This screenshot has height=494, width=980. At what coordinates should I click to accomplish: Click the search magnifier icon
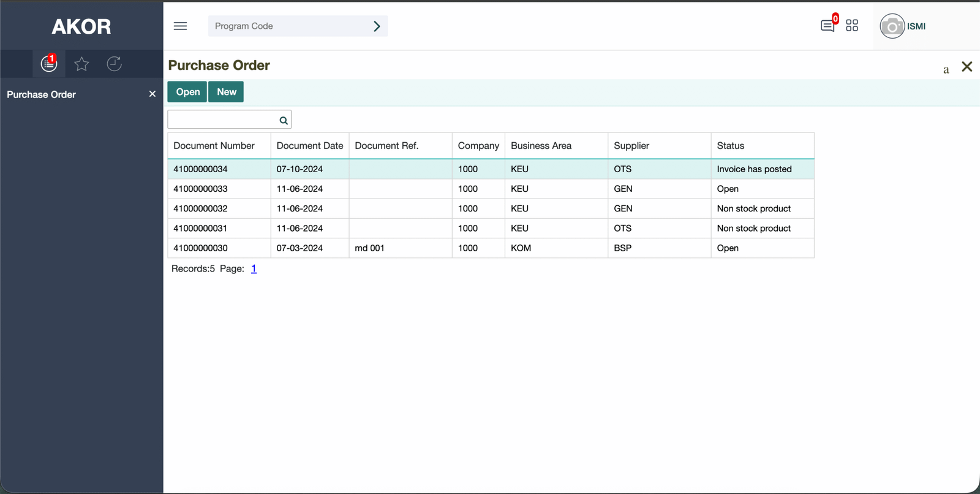tap(284, 120)
